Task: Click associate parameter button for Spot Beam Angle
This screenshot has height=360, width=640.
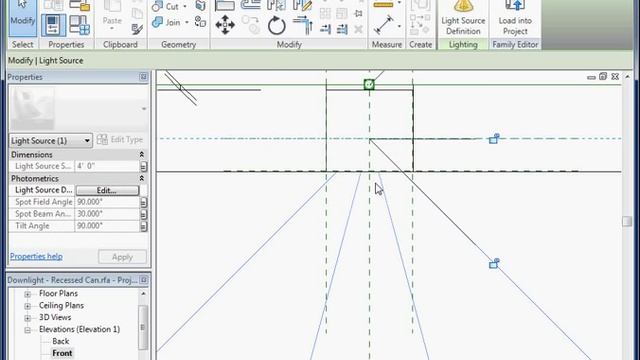Action: (x=144, y=214)
